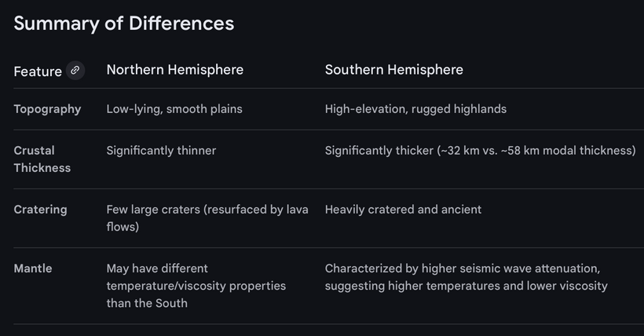Select the Southern Hemisphere column header
Image resolution: width=644 pixels, height=336 pixels.
pos(393,70)
